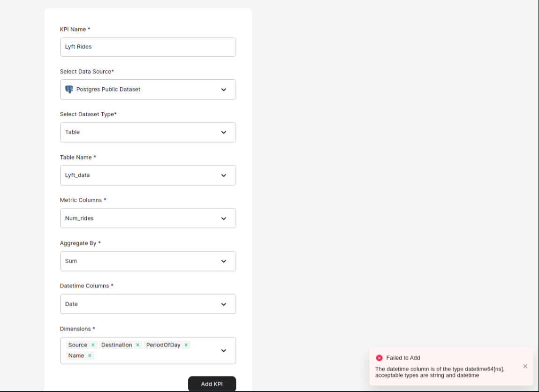Image resolution: width=539 pixels, height=392 pixels.
Task: Click the datetime column error message text
Action: [x=440, y=372]
